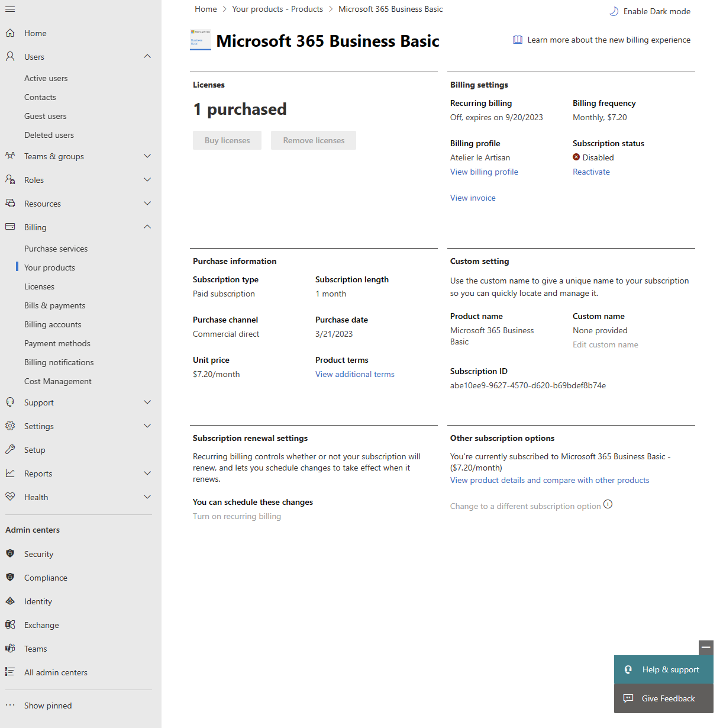Open All admin centers
The height and width of the screenshot is (728, 723).
[56, 672]
